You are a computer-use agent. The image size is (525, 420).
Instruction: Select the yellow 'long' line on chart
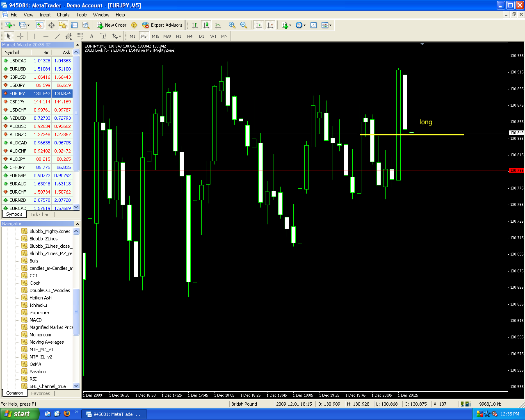(412, 134)
